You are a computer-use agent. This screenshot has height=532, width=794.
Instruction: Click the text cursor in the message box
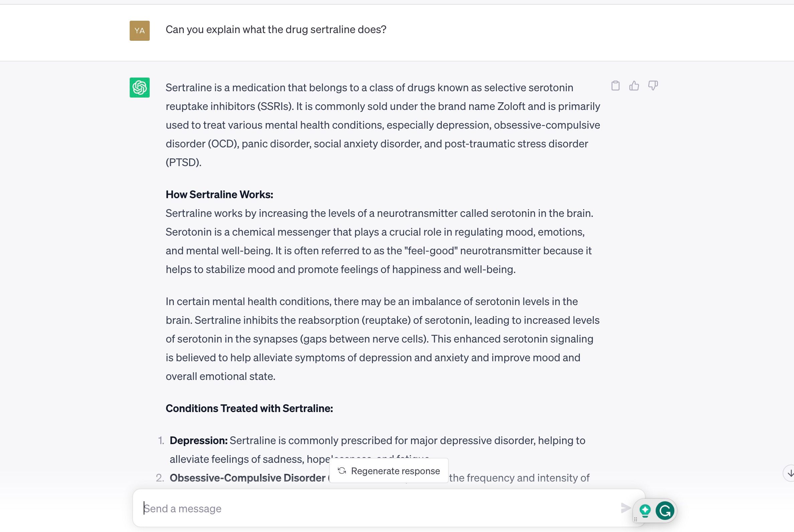point(145,508)
